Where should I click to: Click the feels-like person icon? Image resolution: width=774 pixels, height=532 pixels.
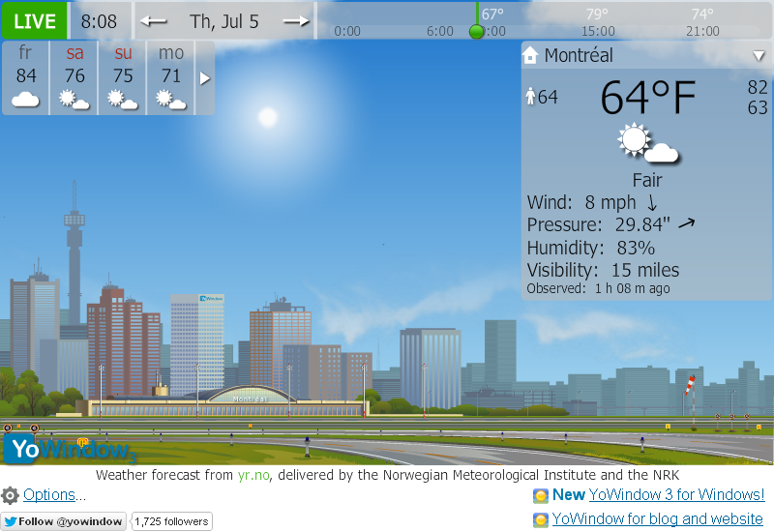coord(530,97)
